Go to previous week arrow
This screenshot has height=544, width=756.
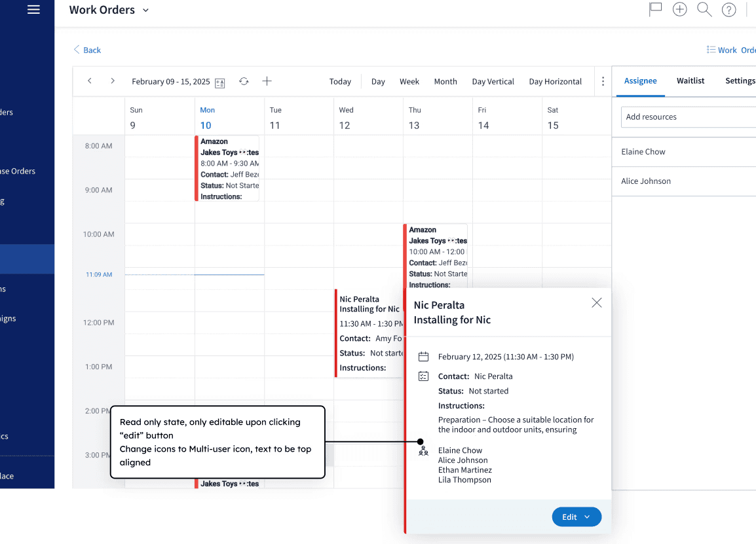(x=90, y=81)
